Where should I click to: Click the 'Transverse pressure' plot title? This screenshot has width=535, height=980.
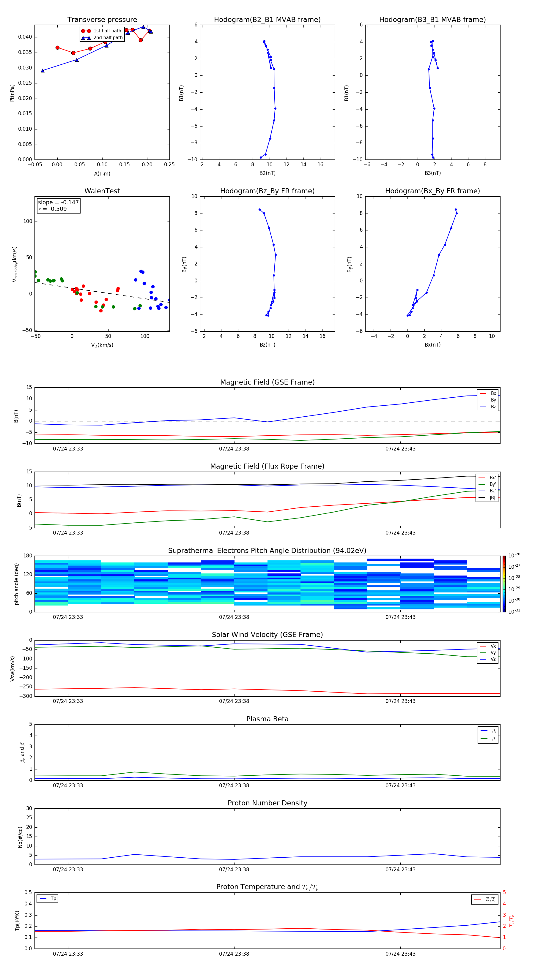point(102,20)
